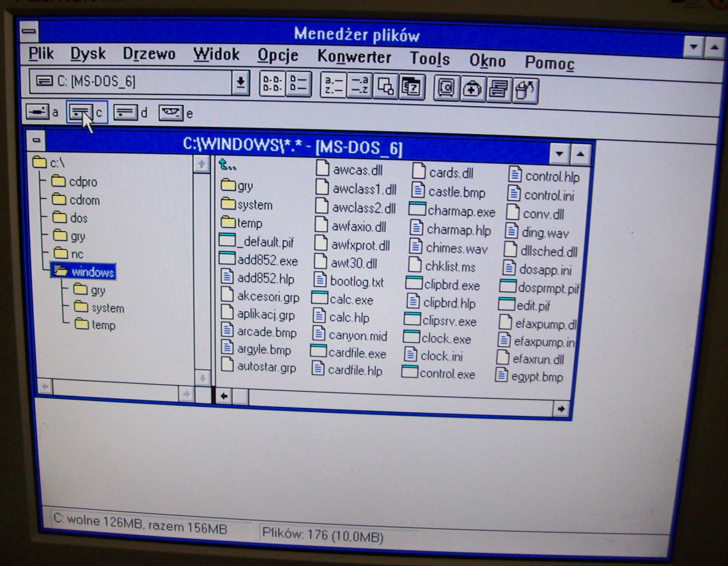Open the Plik menu
This screenshot has width=728, height=566.
point(41,53)
